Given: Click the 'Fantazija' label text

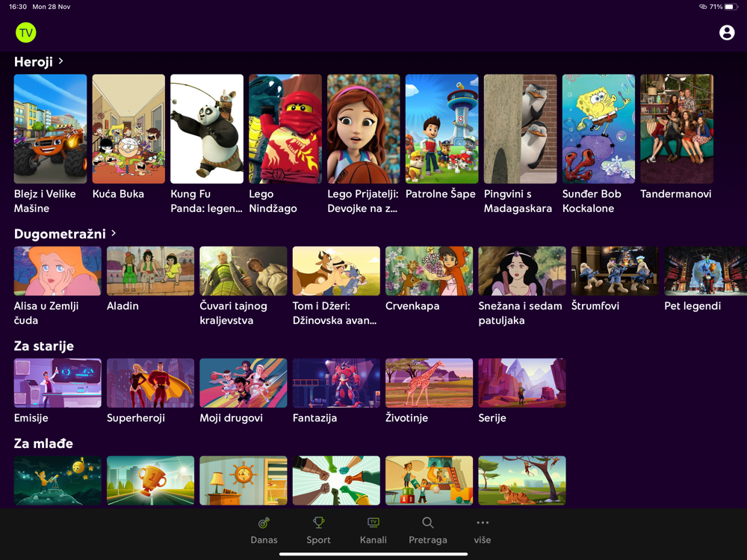Looking at the screenshot, I should click(315, 418).
